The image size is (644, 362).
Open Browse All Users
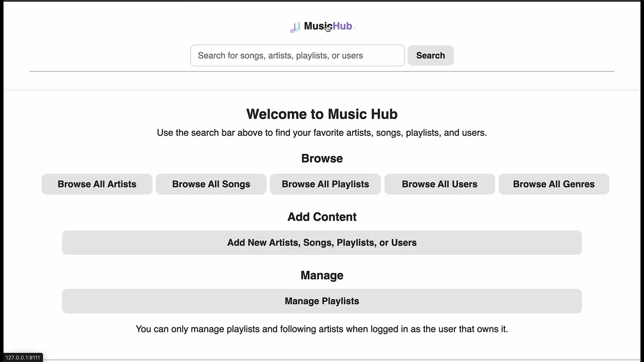[x=439, y=184]
